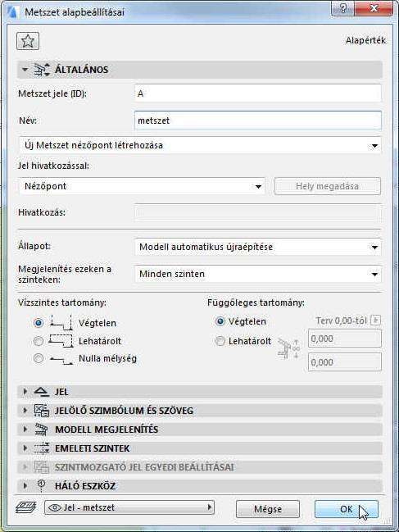399x532 pixels.
Task: Open the Nézőpont reference dropdown
Action: (142, 186)
